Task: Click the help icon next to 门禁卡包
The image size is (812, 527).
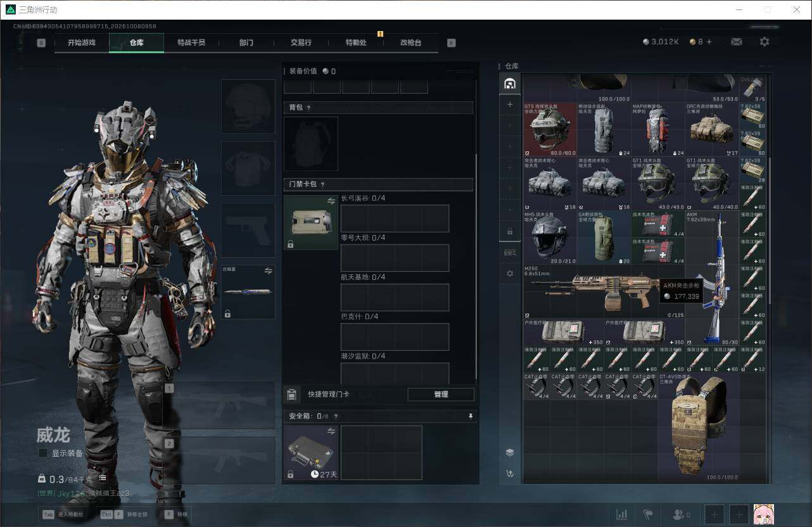Action: click(x=322, y=184)
